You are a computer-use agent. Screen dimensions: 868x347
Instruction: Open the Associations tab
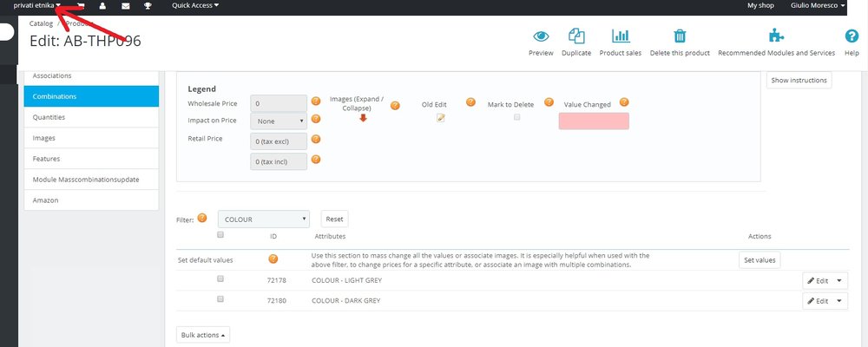point(91,75)
